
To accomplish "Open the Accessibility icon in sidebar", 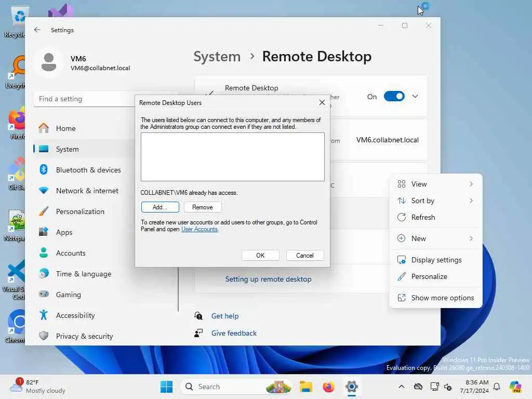I will coord(44,315).
